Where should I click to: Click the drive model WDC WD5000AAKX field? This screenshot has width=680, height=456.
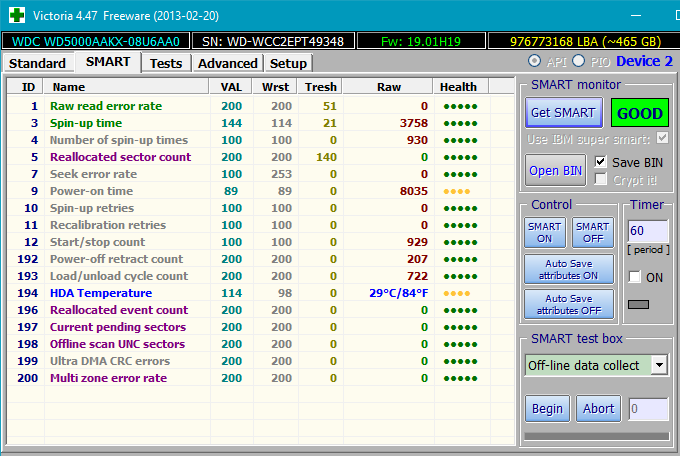click(96, 41)
